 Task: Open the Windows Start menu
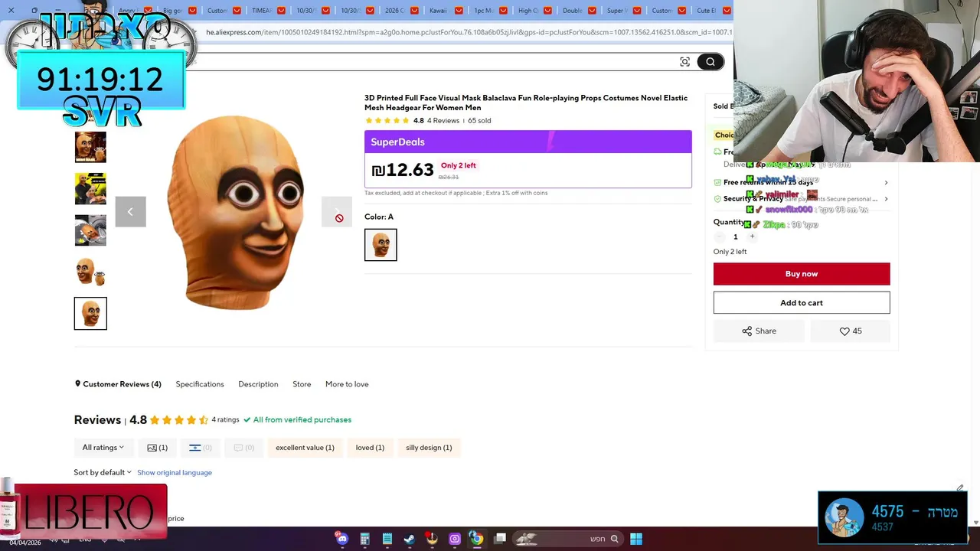click(x=635, y=539)
